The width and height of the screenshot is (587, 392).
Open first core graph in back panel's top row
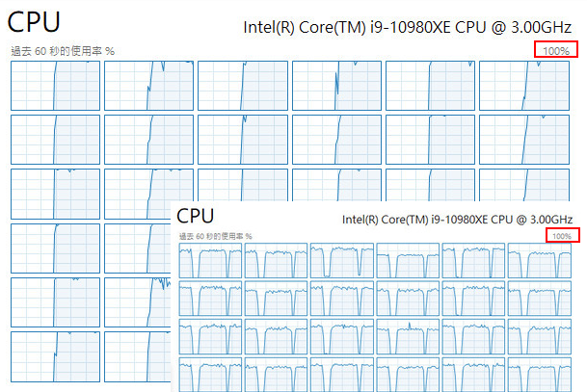pos(55,86)
